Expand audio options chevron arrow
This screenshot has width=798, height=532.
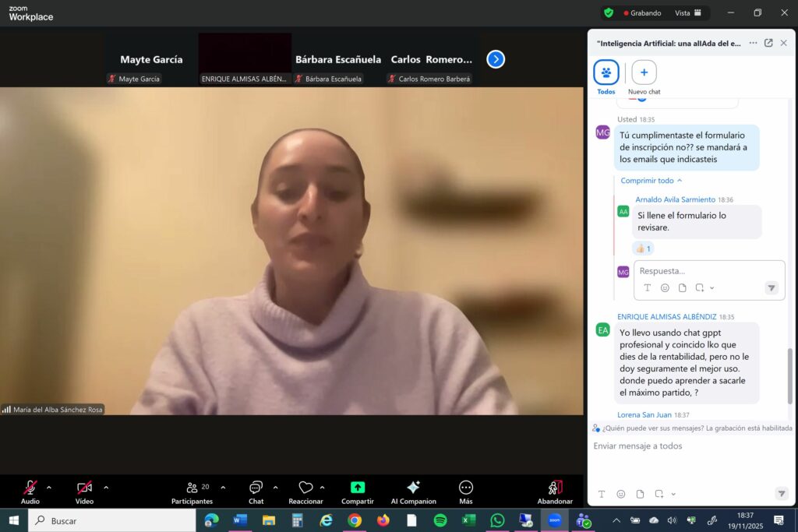(49, 488)
